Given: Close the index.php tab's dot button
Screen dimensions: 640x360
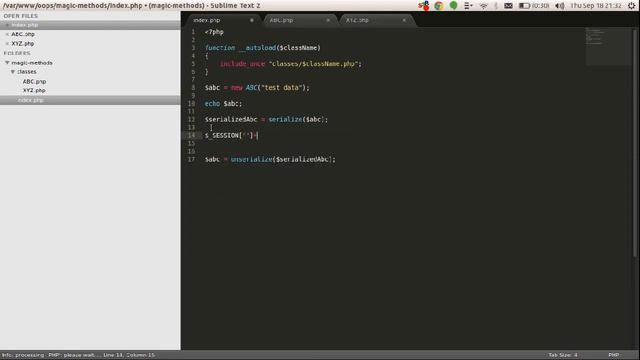Looking at the screenshot, I should [252, 20].
